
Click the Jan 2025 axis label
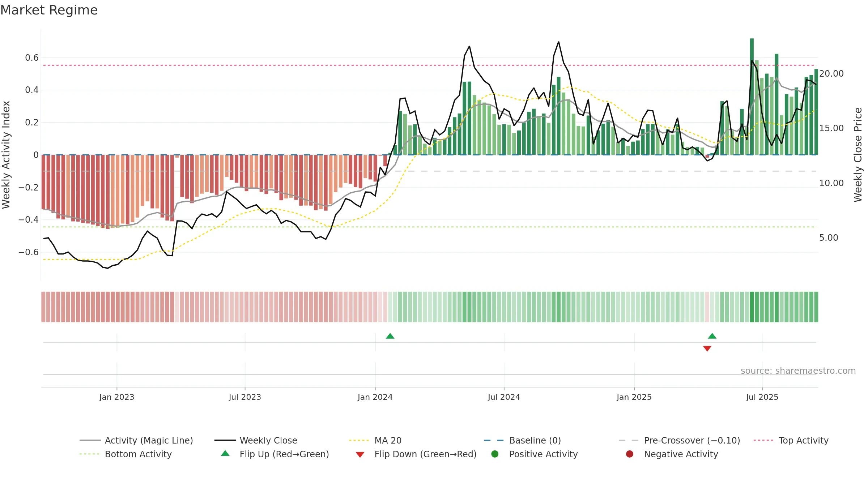(x=634, y=397)
